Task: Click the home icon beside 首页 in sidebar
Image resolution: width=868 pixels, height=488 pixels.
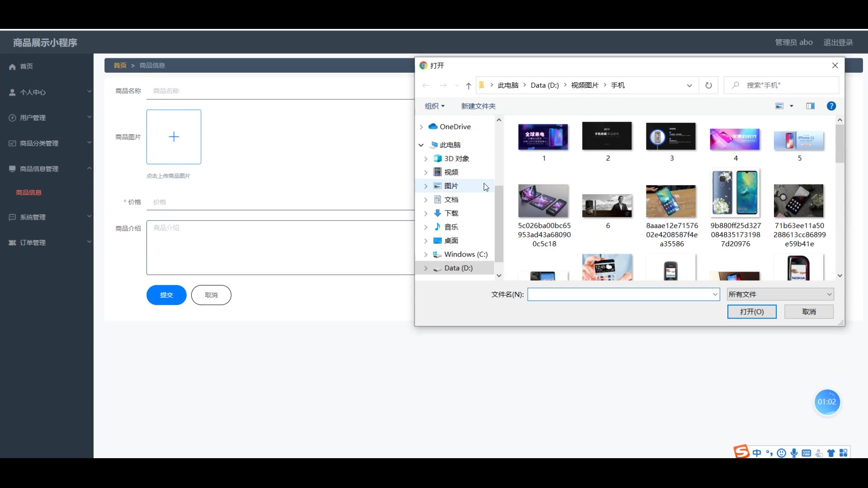Action: click(12, 66)
